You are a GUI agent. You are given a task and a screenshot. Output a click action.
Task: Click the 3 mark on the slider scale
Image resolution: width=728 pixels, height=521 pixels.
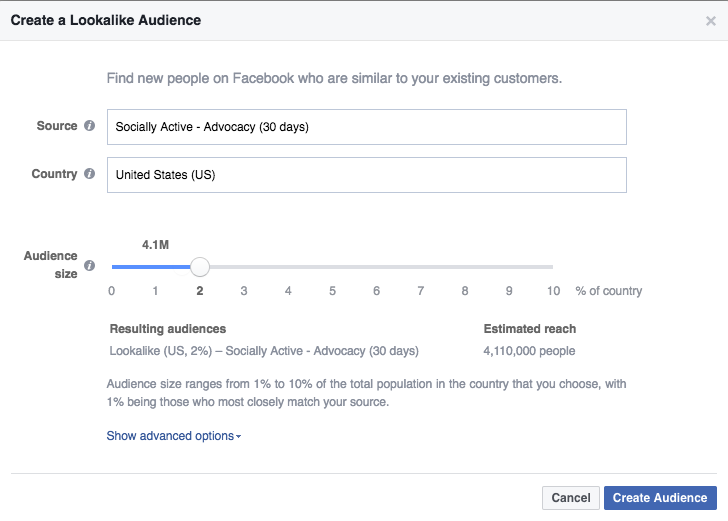[x=244, y=291]
